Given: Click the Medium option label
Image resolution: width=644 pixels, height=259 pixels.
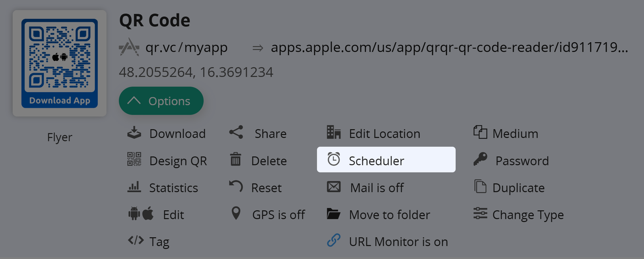Looking at the screenshot, I should (x=515, y=134).
